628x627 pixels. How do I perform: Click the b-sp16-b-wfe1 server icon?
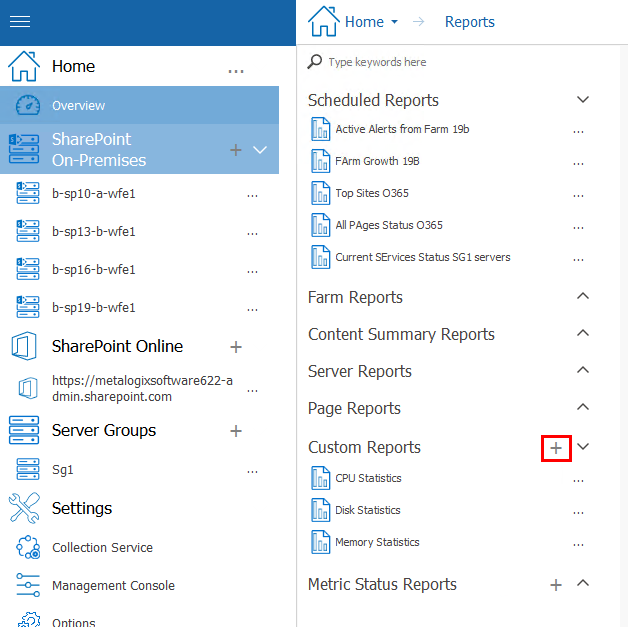pyautogui.click(x=28, y=269)
